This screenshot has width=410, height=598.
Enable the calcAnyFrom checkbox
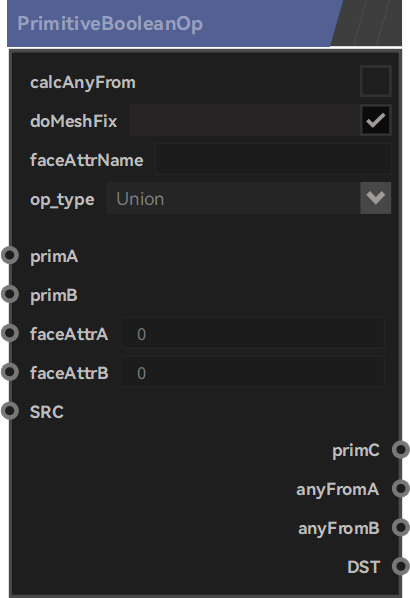(376, 81)
